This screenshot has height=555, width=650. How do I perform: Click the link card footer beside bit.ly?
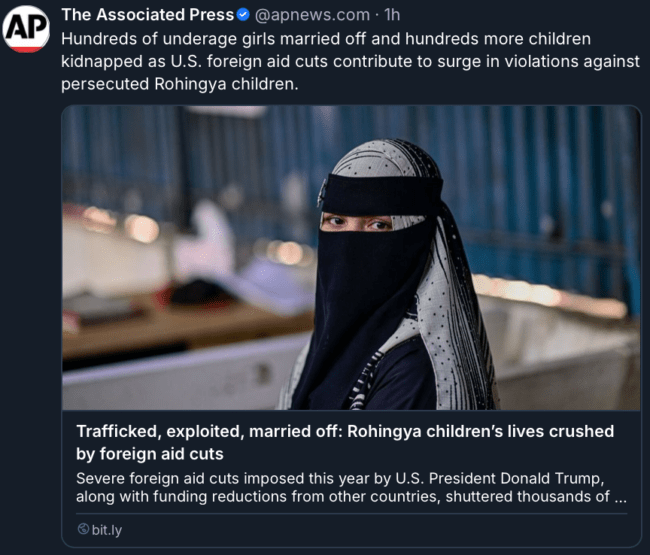352,530
